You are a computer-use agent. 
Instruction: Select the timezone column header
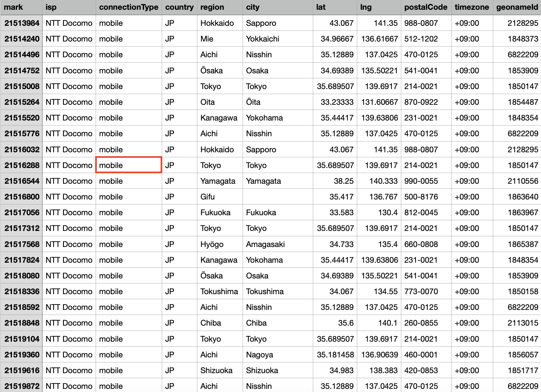tap(472, 7)
